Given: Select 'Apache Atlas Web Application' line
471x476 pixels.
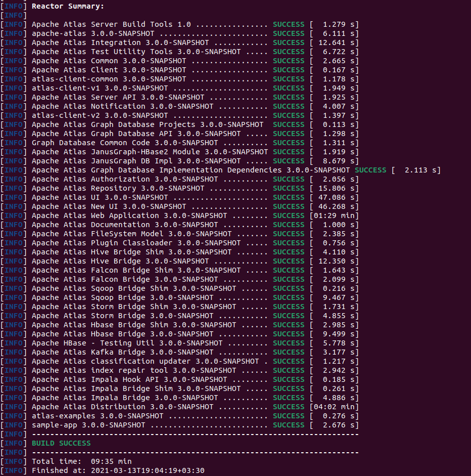Looking at the screenshot, I should [x=129, y=215].
